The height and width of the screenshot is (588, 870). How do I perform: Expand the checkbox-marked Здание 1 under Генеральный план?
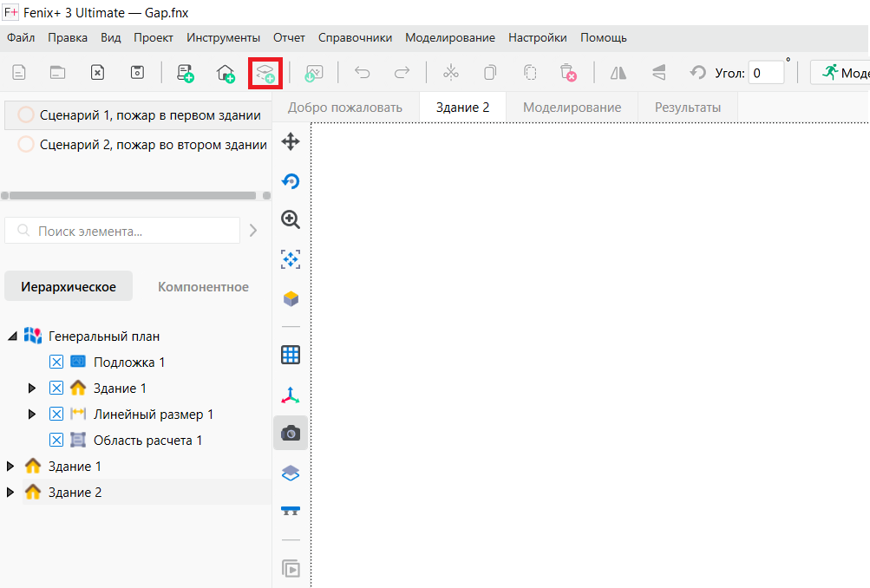(x=32, y=389)
